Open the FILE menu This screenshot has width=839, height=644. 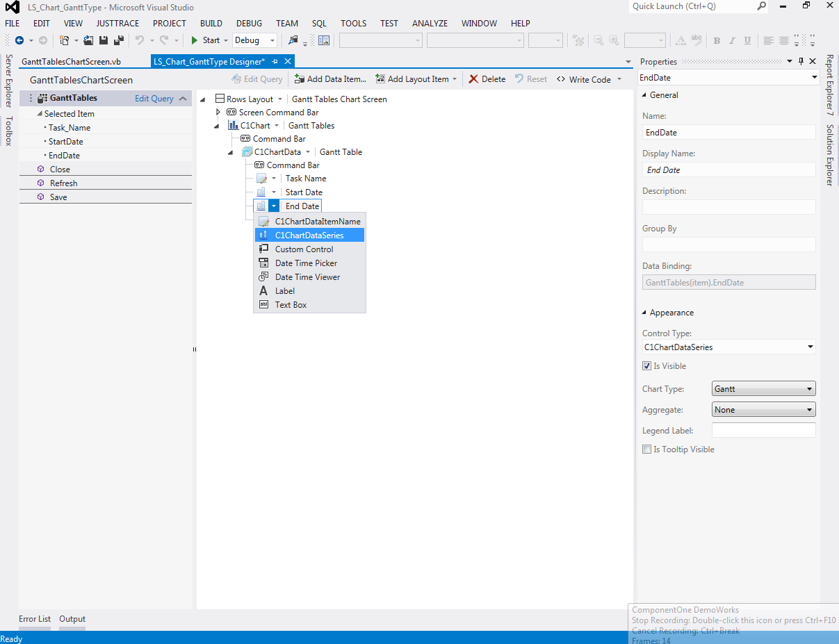(x=13, y=23)
